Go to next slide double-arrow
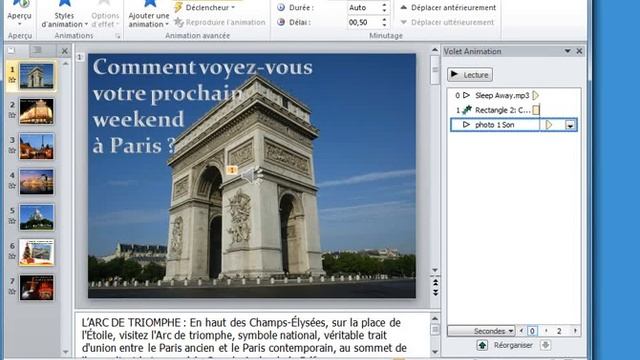The height and width of the screenshot is (360, 640). (435, 292)
